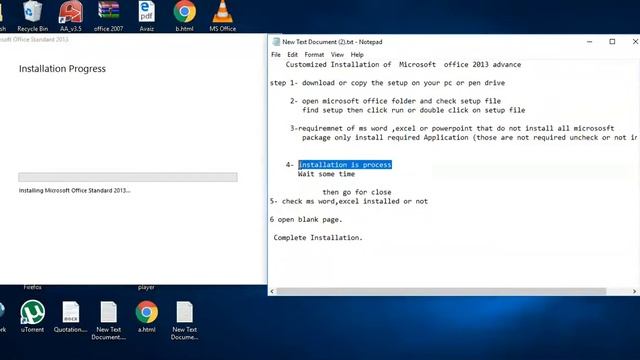Open New Text Document icon beside uTorrent
640x360 pixels.
109,320
